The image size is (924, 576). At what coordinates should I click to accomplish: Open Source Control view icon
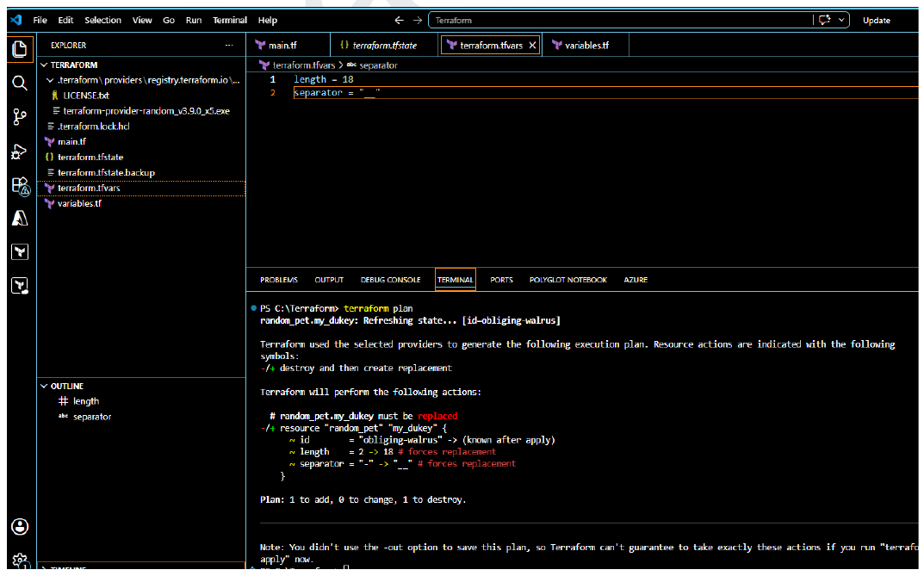click(x=20, y=116)
